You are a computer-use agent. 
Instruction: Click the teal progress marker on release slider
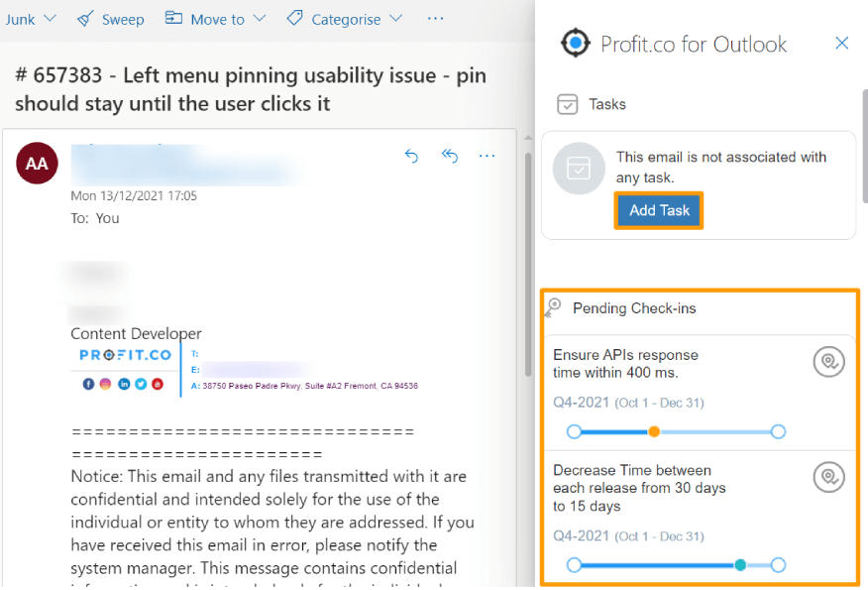(x=740, y=565)
